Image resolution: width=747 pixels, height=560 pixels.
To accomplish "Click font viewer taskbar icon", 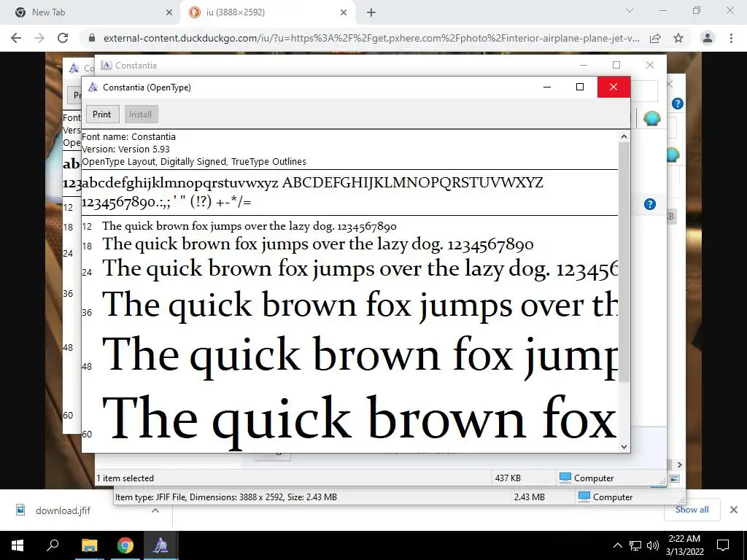I will click(160, 545).
